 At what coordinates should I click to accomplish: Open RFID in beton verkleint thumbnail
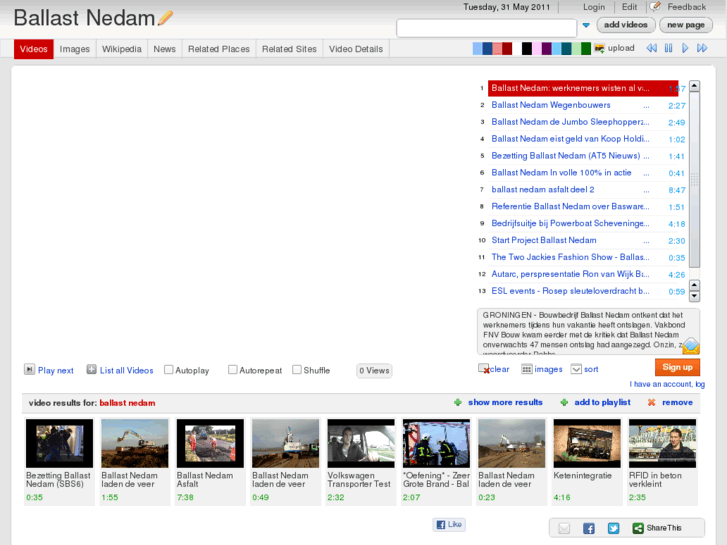coord(662,443)
